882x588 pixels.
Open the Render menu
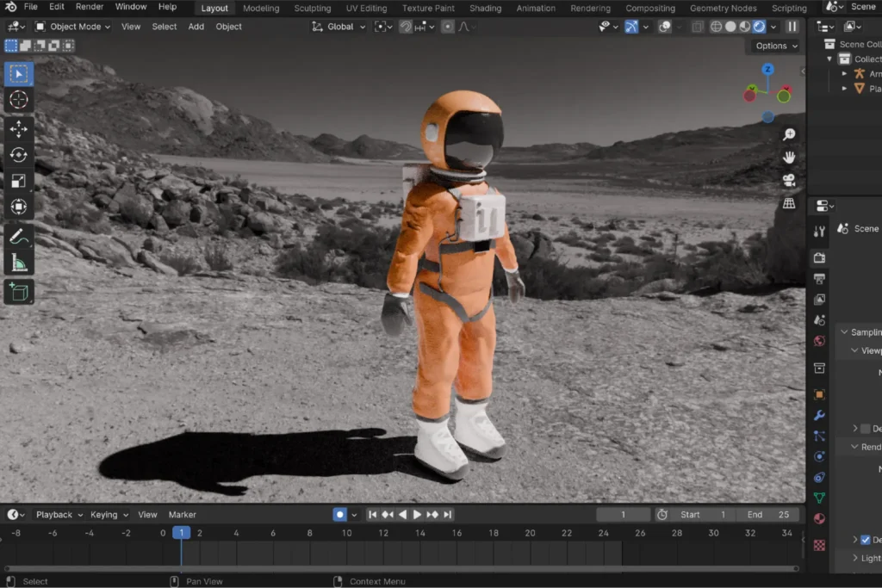tap(90, 7)
